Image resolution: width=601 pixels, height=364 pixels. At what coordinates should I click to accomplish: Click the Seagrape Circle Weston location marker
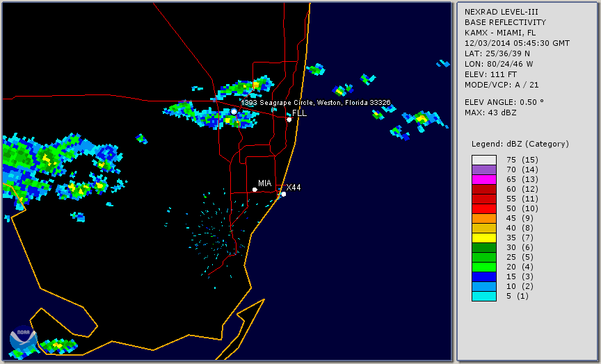(234, 111)
